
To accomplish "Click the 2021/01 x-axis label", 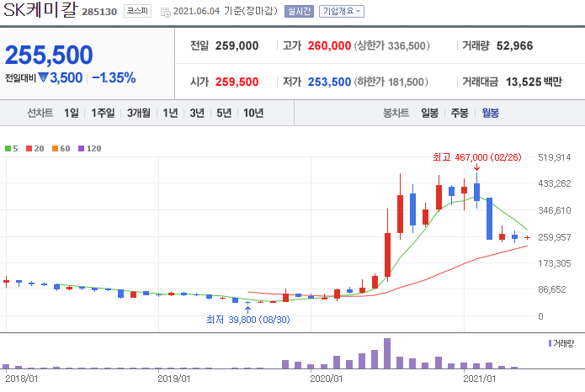I will pos(480,379).
